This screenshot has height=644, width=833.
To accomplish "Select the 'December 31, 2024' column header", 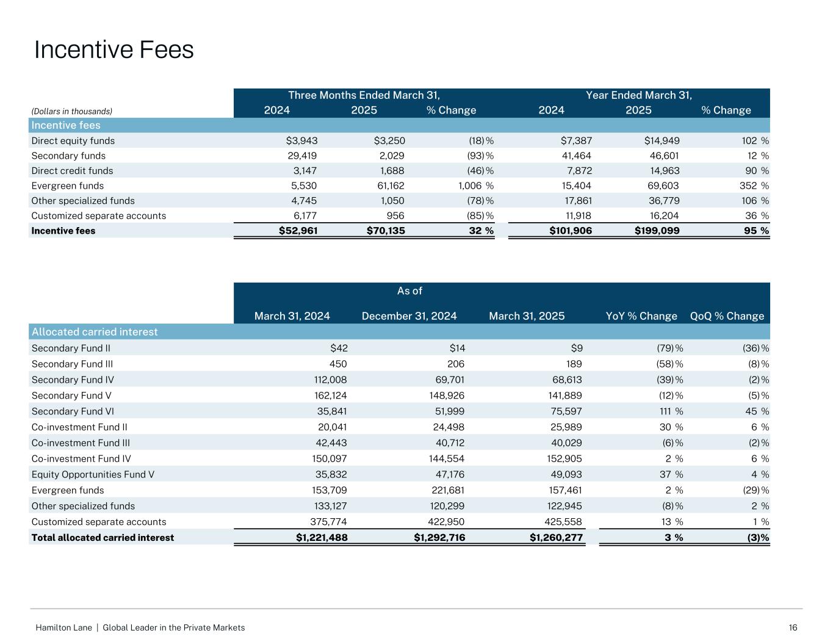I will click(x=409, y=316).
